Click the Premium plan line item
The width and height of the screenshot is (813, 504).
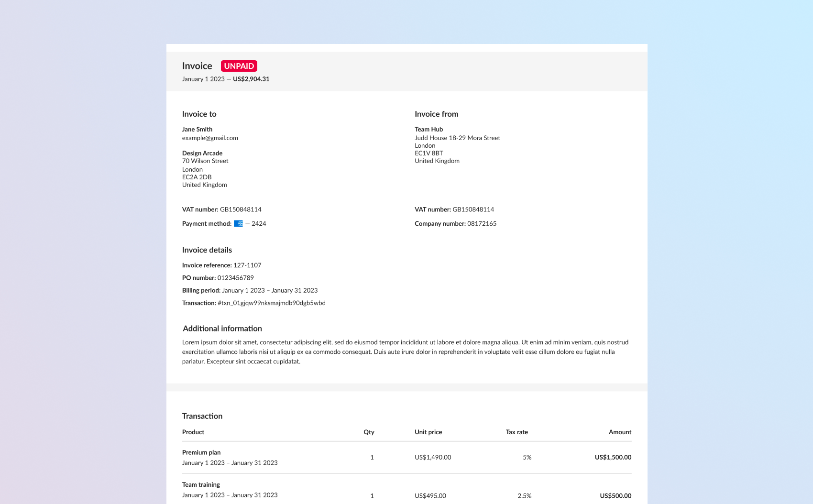pos(201,452)
